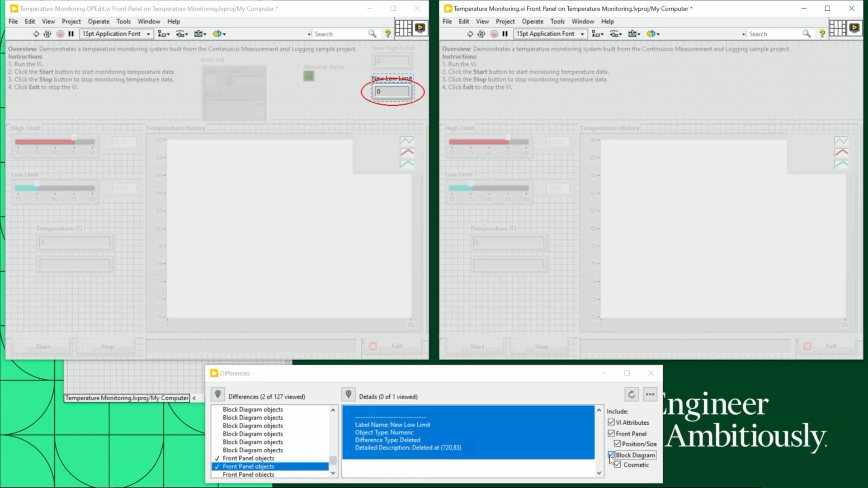The height and width of the screenshot is (488, 868).
Task: Click Run Continuously in Temperature Monitoring.vi window
Action: (x=481, y=34)
